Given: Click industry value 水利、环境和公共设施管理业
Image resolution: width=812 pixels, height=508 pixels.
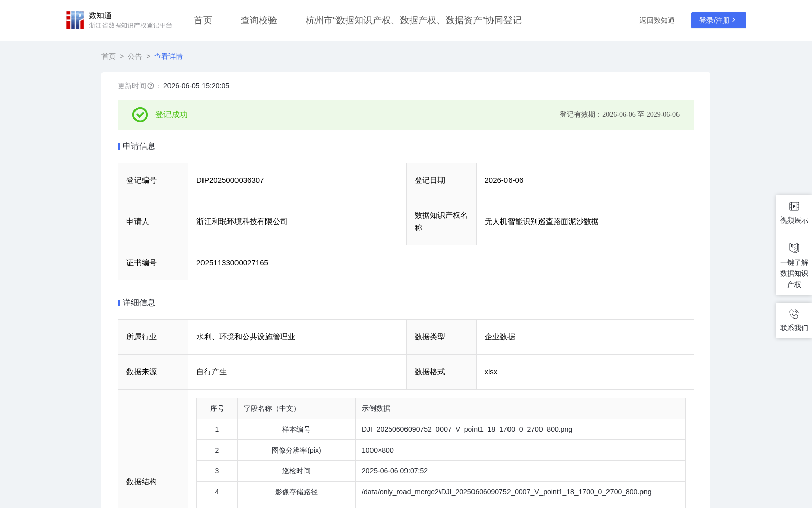Looking at the screenshot, I should click(246, 337).
